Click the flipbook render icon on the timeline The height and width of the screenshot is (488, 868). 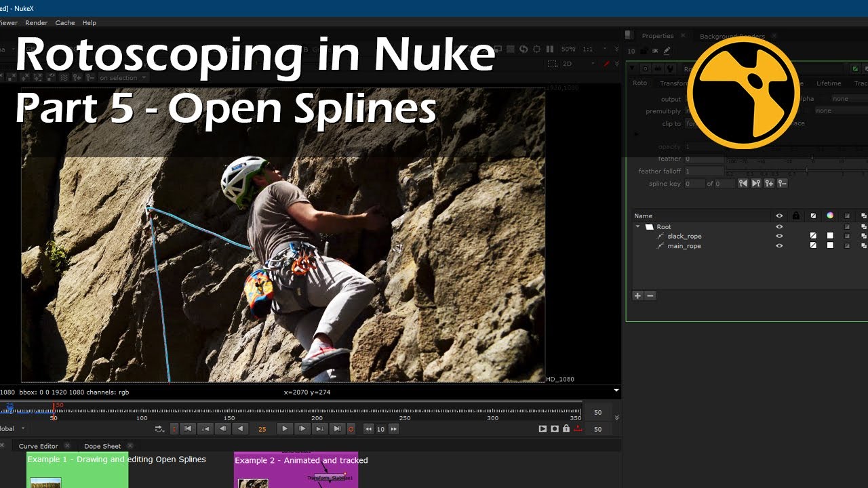pos(542,429)
